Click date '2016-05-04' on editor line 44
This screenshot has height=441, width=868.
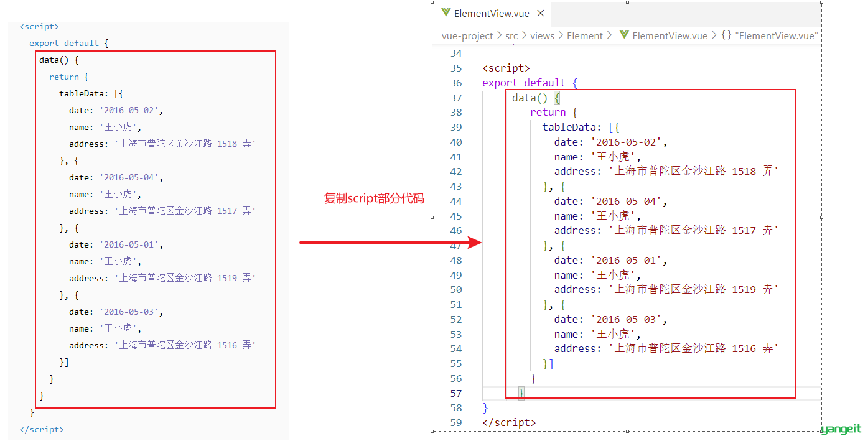pos(610,201)
